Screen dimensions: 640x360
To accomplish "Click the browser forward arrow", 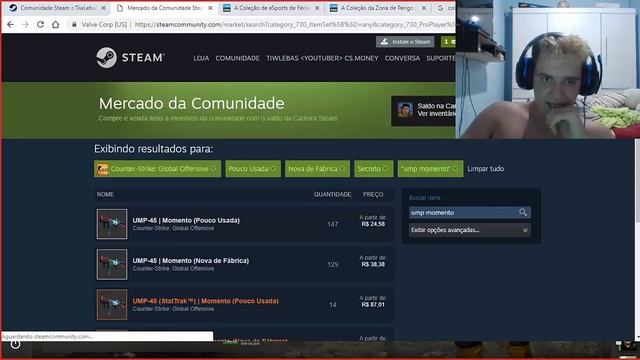I will click(x=25, y=24).
